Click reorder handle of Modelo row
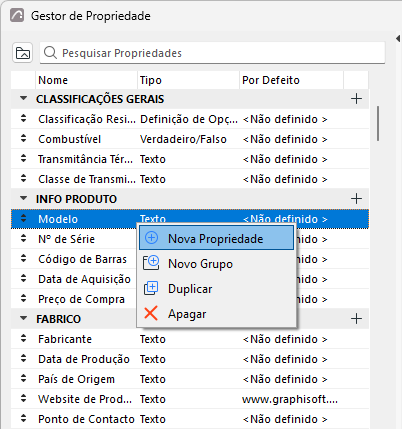This screenshot has height=429, width=402. coord(23,218)
